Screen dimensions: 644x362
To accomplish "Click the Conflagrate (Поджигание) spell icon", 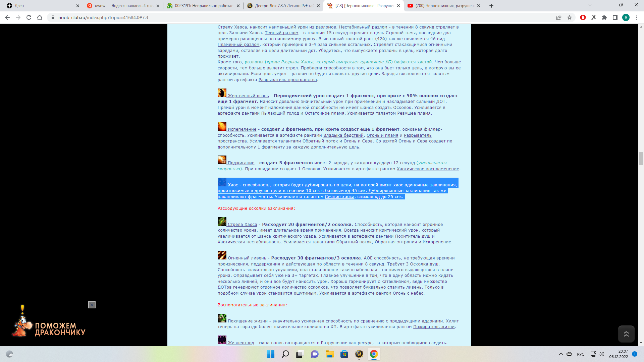I will [222, 160].
